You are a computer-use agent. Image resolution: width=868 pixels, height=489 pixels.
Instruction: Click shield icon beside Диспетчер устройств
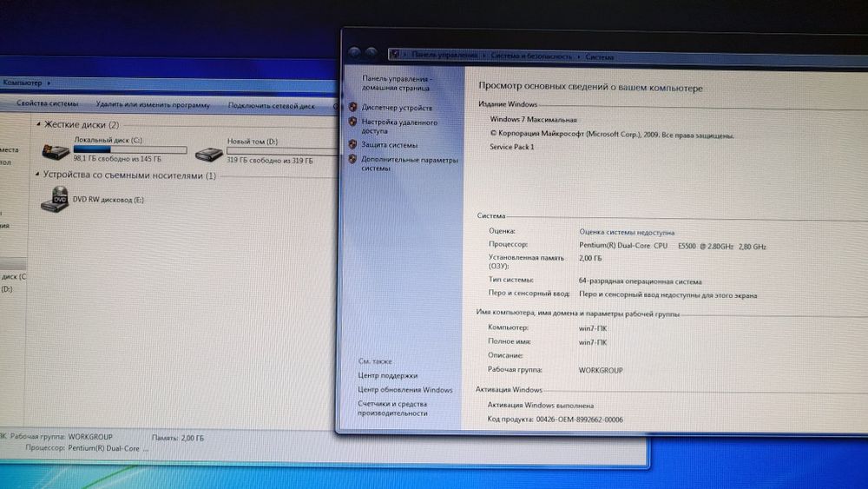352,107
